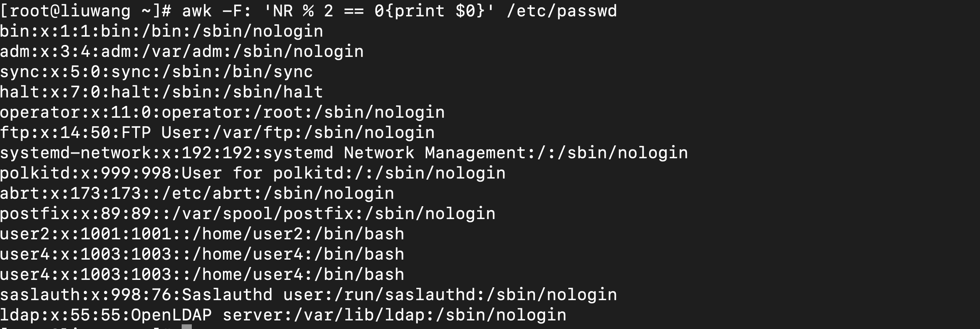The height and width of the screenshot is (329, 980).
Task: Click the operator user output line
Action: [x=222, y=112]
